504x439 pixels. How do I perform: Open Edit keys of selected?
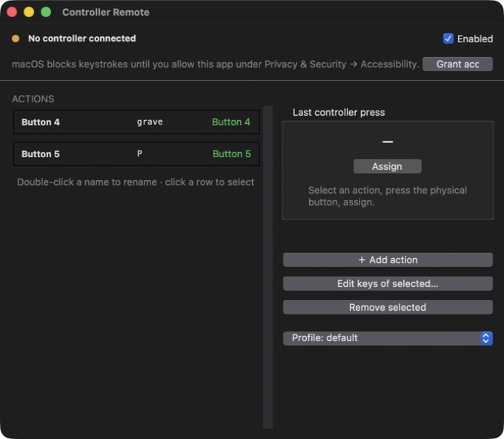click(388, 284)
